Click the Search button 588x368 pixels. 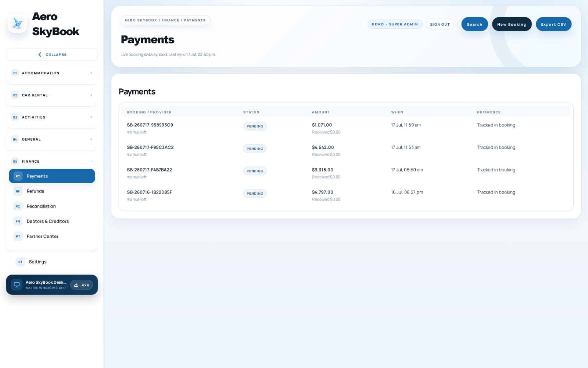[474, 24]
